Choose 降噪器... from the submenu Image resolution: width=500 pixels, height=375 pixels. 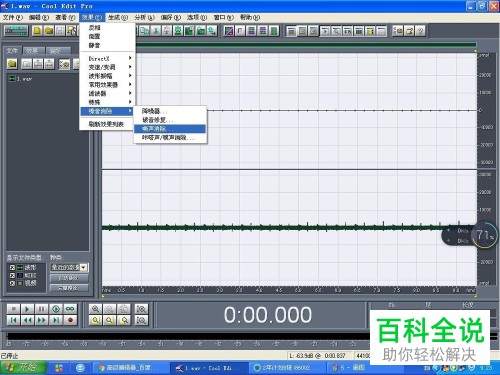click(x=170, y=111)
